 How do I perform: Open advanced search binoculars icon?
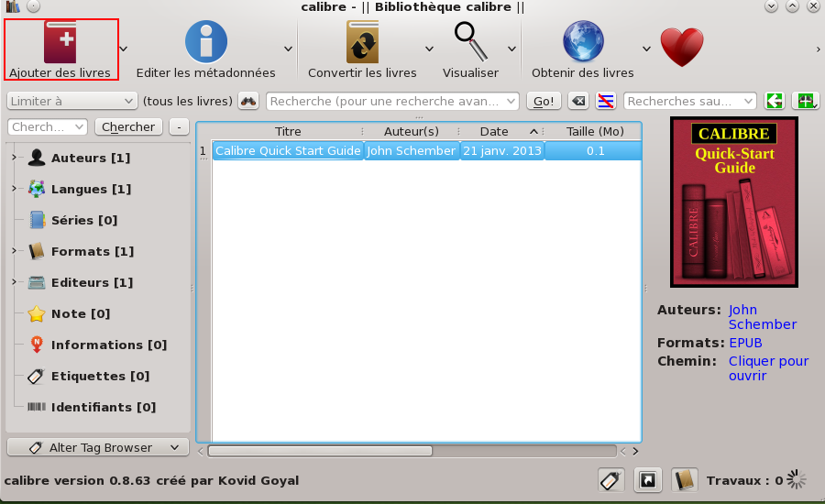[248, 101]
